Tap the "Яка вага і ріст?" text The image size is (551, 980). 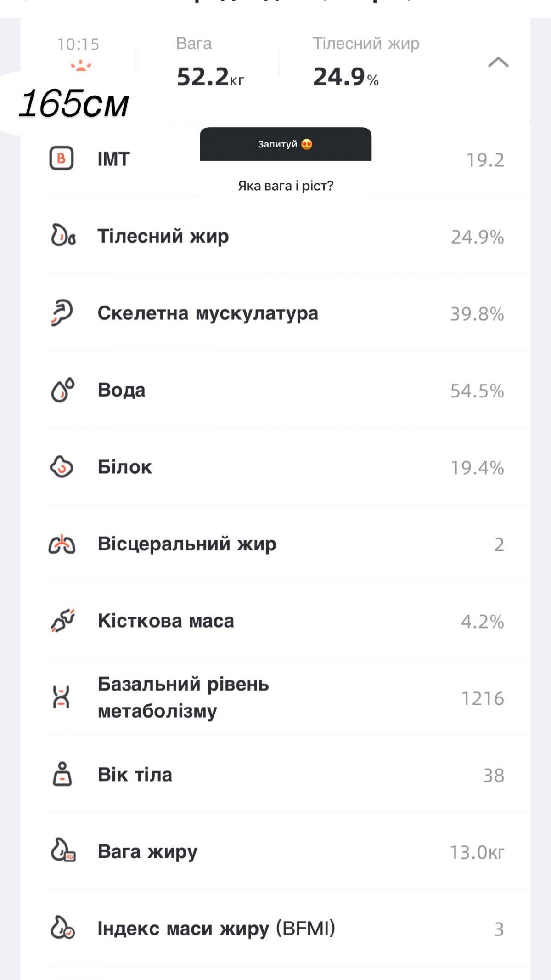pos(285,186)
